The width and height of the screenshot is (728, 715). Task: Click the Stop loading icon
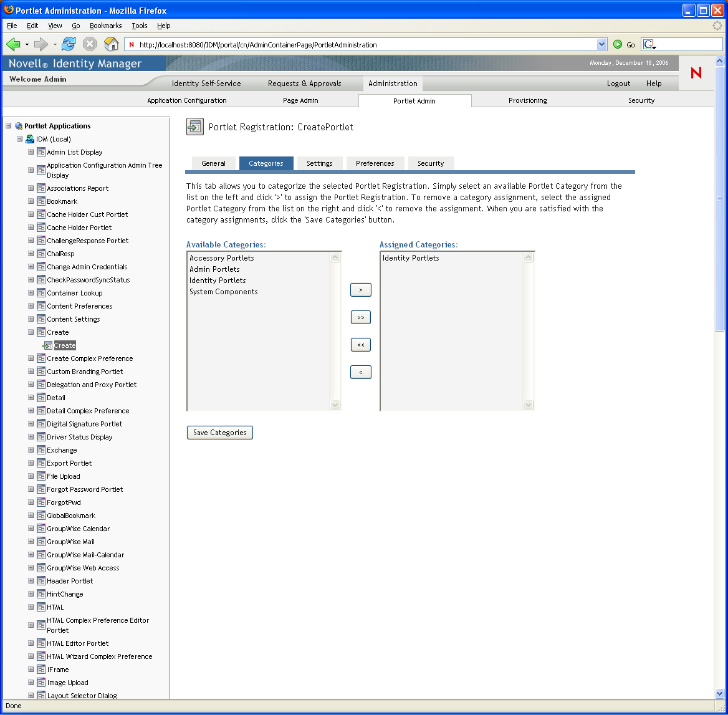click(90, 44)
